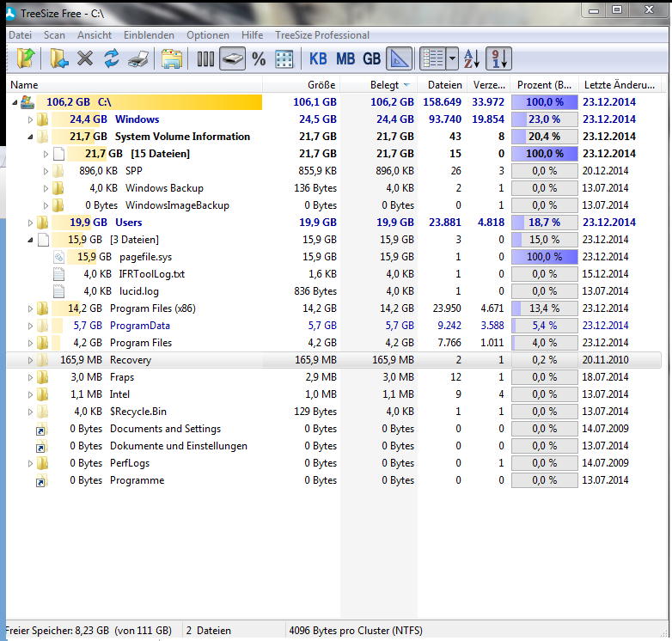
Task: Collapse System Volume Information folder
Action: coord(30,137)
